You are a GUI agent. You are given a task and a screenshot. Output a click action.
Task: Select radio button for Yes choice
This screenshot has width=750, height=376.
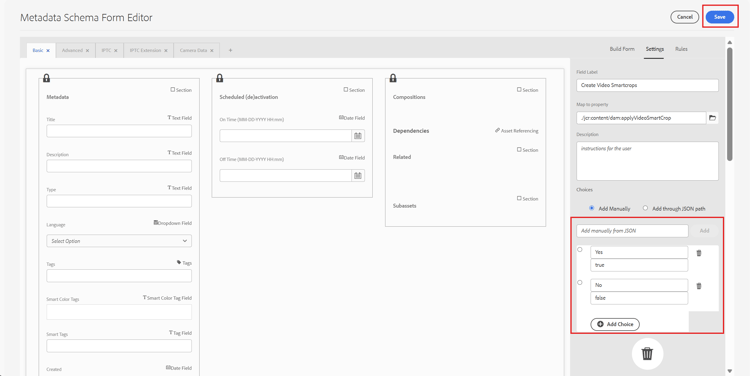[580, 249]
